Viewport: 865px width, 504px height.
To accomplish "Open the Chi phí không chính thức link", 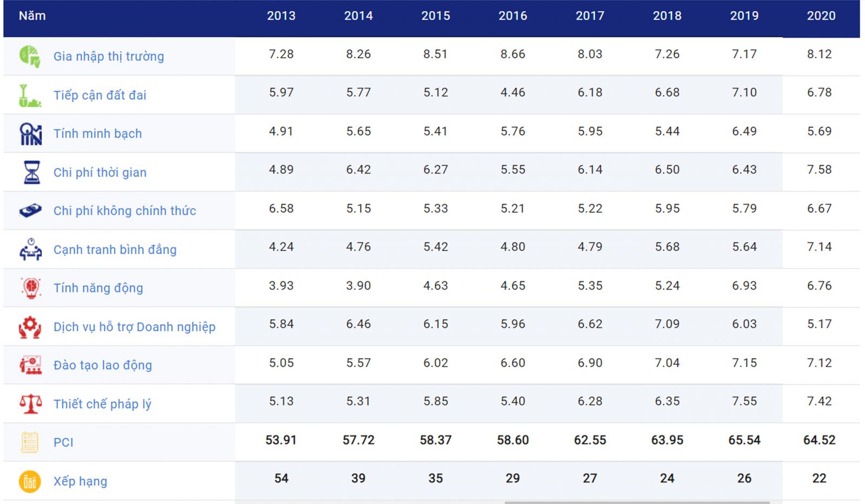I will pyautogui.click(x=124, y=211).
